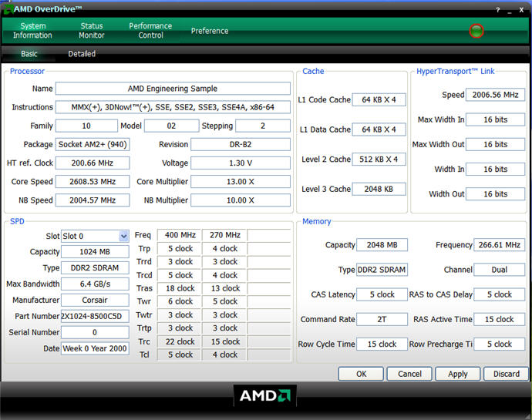Click Memory Capacity 2048 MB field
This screenshot has height=420, width=532.
[382, 245]
